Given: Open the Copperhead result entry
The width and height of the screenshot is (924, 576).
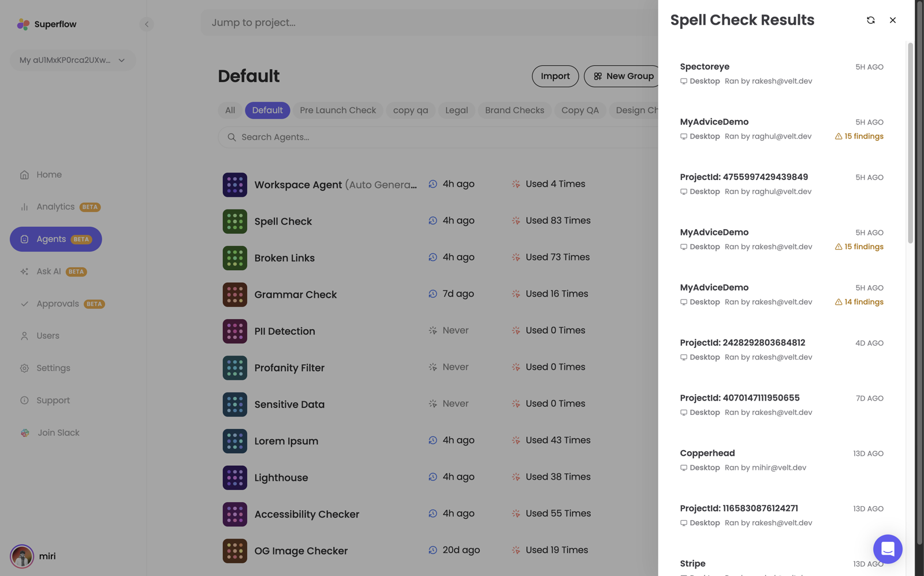Looking at the screenshot, I should click(x=782, y=460).
